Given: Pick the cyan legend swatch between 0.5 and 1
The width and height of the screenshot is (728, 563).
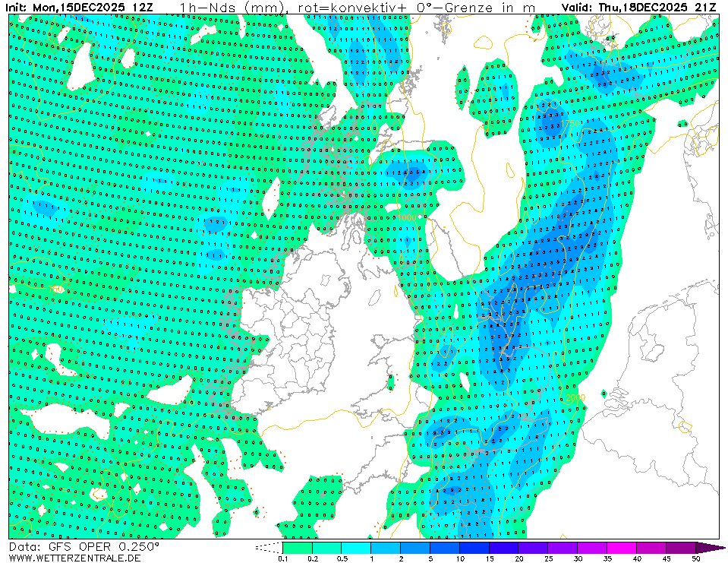Looking at the screenshot, I should coord(356,547).
